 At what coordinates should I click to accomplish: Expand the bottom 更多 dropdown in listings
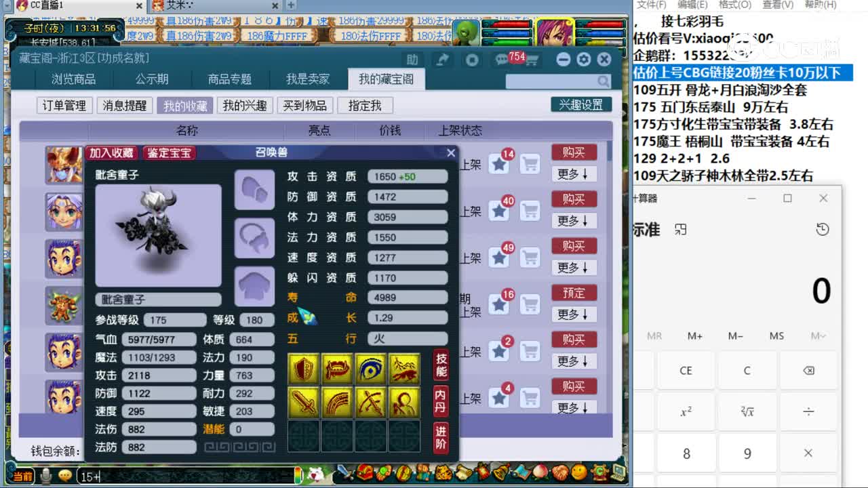click(x=573, y=407)
